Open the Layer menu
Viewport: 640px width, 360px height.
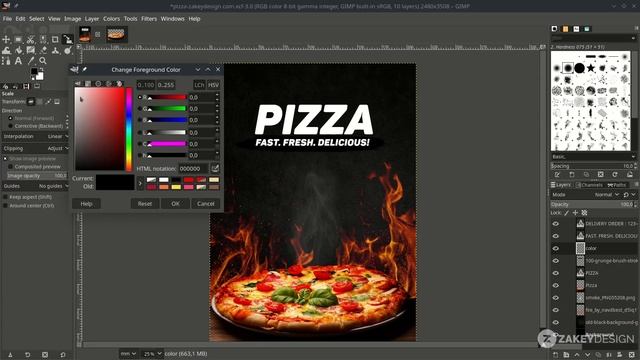[92, 19]
